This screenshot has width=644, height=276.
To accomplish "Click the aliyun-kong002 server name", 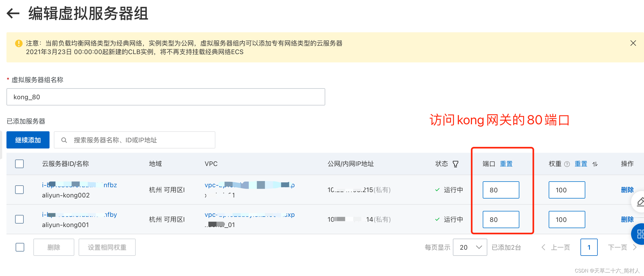I will click(66, 195).
